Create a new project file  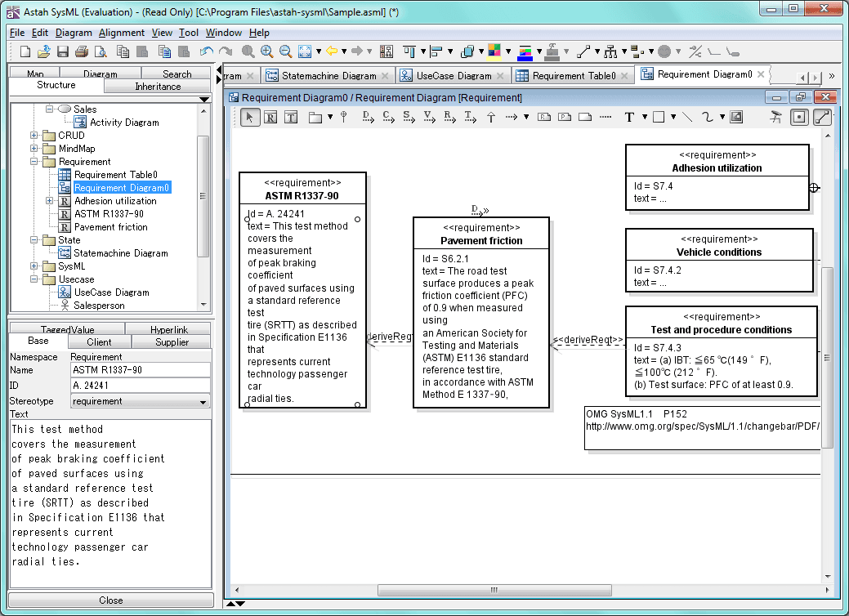coord(25,51)
